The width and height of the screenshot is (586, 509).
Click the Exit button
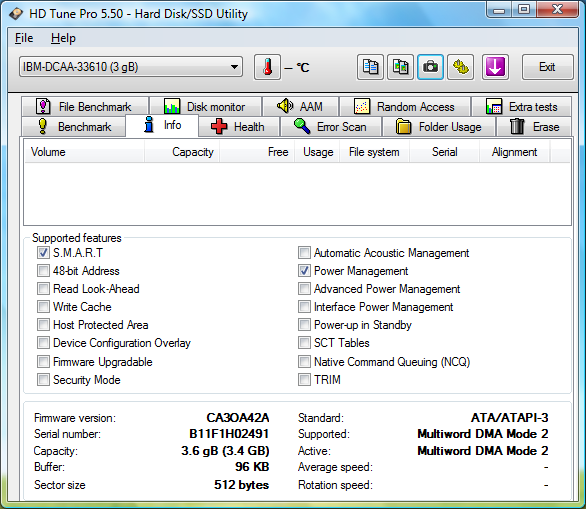[548, 67]
